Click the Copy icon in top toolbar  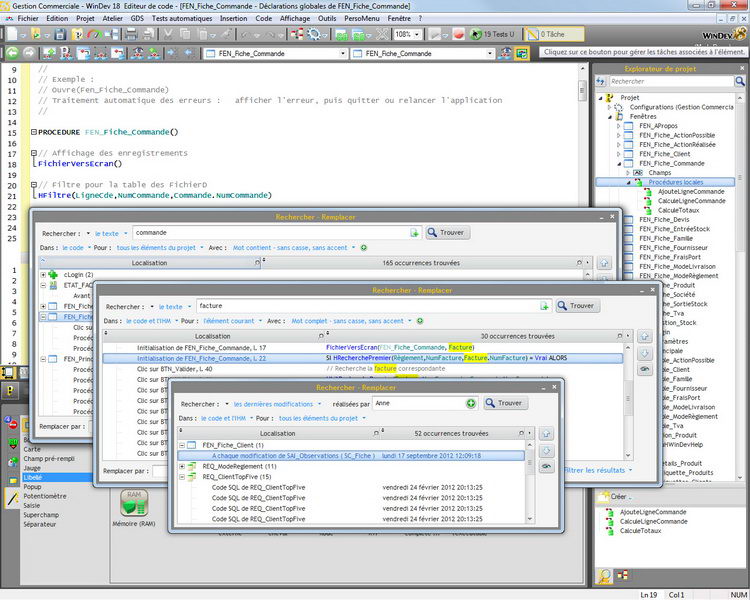[185, 34]
